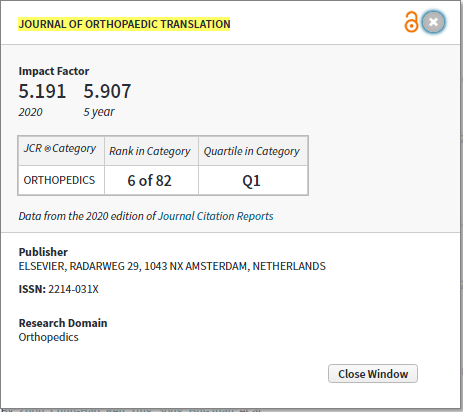Click the Rank in Category column header
The width and height of the screenshot is (463, 412).
pyautogui.click(x=151, y=151)
